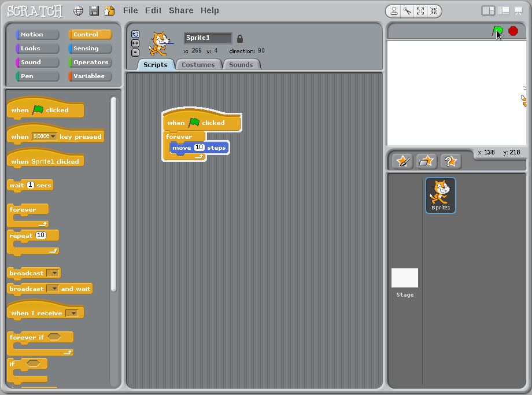The image size is (532, 395).
Task: Set rotation style to don't rotate
Action: 135,53
